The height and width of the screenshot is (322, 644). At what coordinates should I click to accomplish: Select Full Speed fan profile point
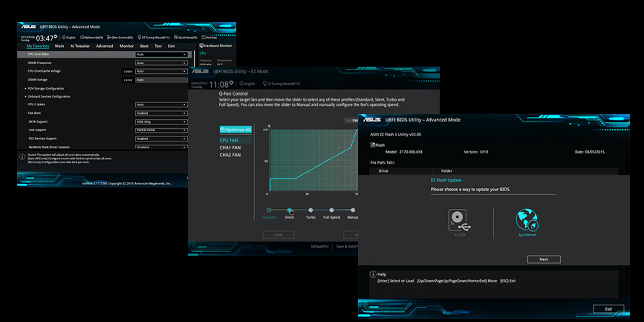click(x=331, y=210)
